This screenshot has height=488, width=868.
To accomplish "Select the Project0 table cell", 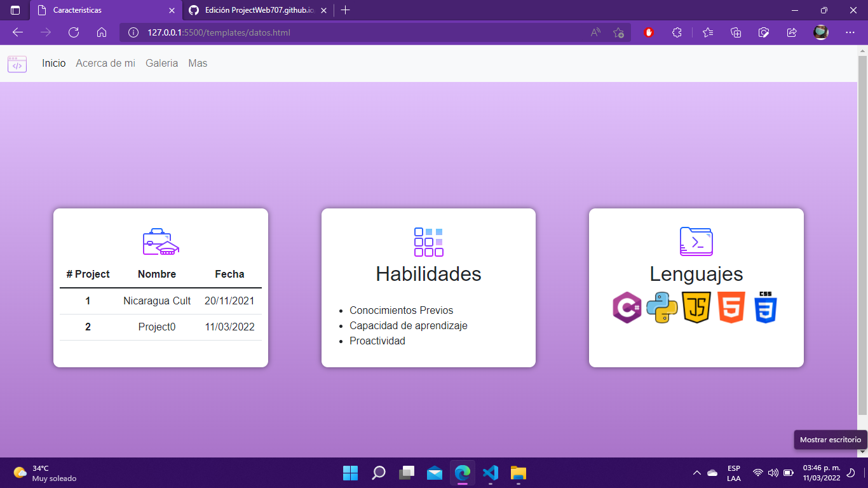I will [157, 327].
